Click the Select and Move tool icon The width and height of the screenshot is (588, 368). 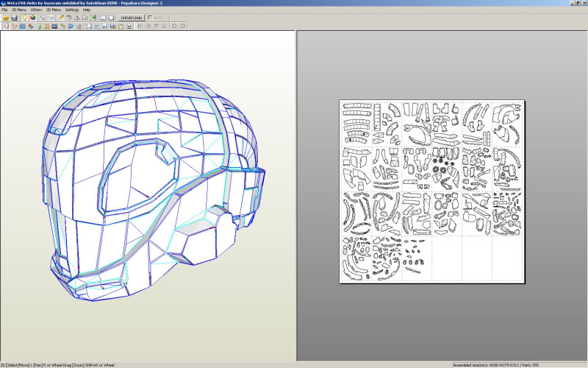point(5,26)
